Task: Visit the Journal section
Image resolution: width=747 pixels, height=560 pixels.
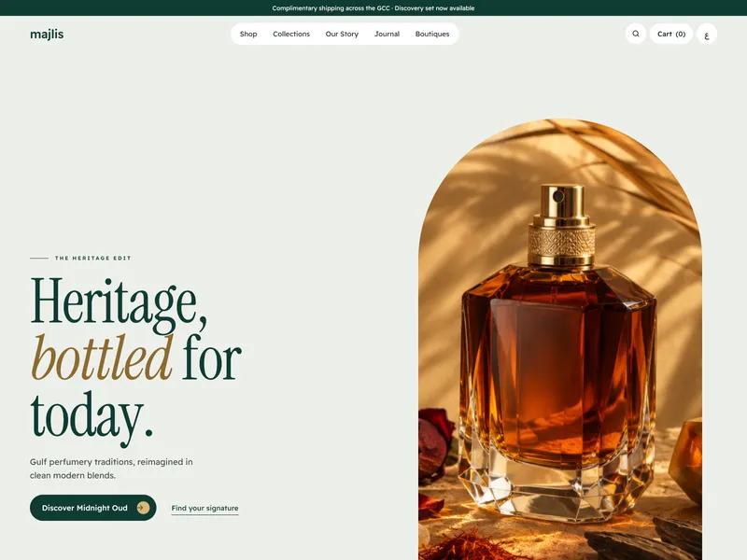Action: [387, 34]
